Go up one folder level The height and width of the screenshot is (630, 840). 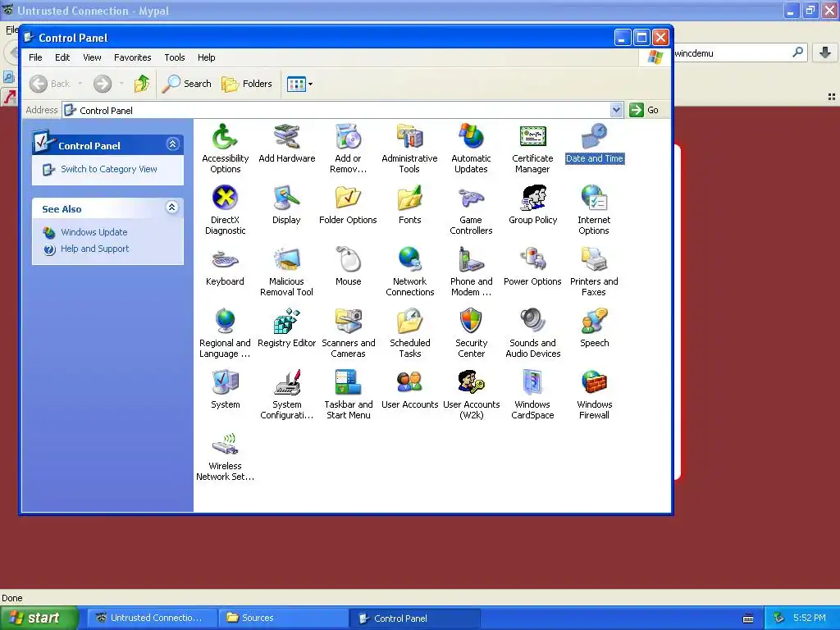(x=142, y=84)
